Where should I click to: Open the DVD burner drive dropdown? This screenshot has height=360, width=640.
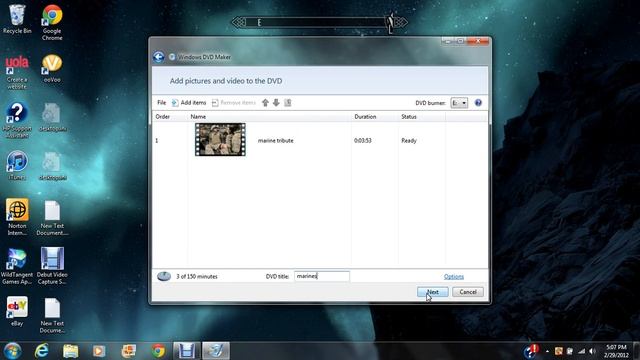(x=459, y=103)
